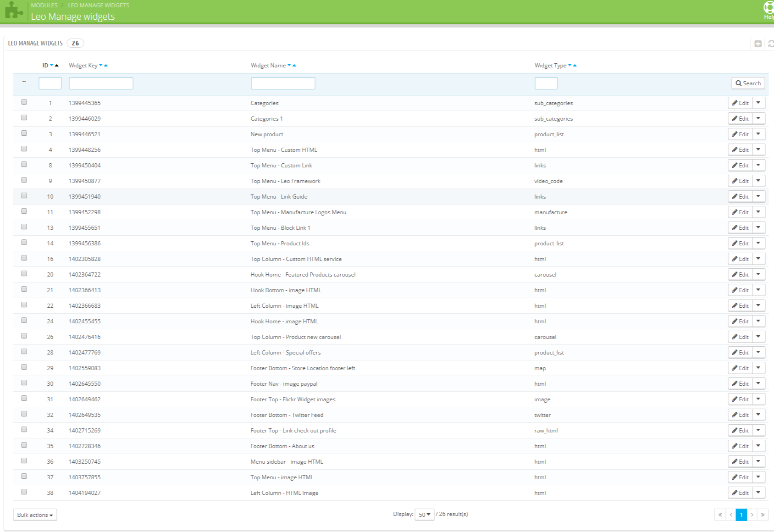Click widget key 1402366683
The height and width of the screenshot is (532, 774).
click(84, 306)
